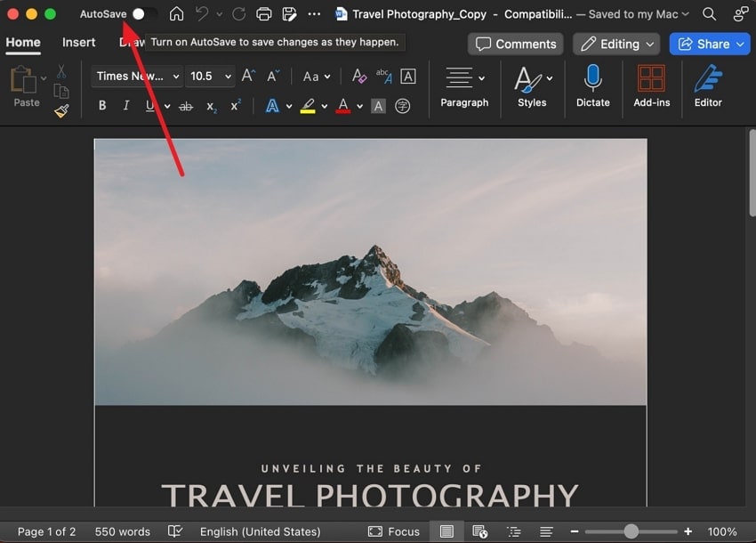Open the Paragraph group button
Image resolution: width=756 pixels, height=543 pixels.
point(464,87)
